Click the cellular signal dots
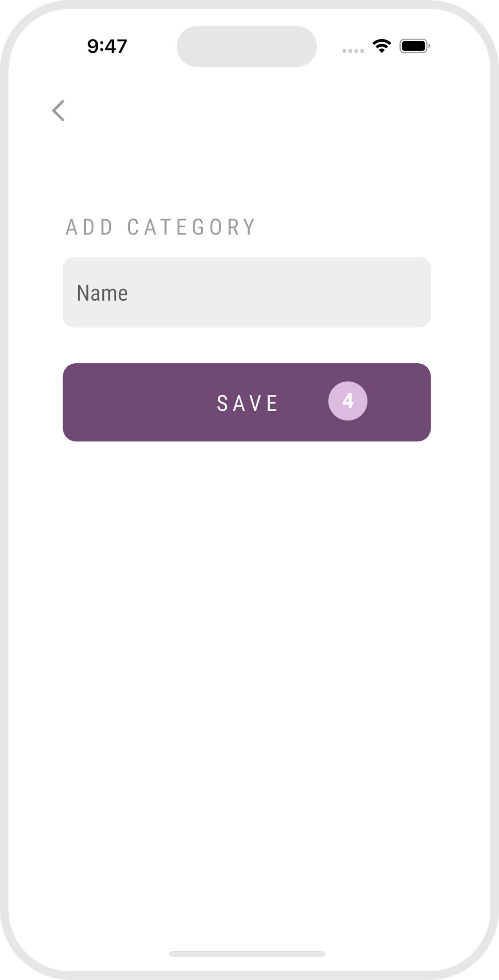This screenshot has height=980, width=499. point(353,51)
